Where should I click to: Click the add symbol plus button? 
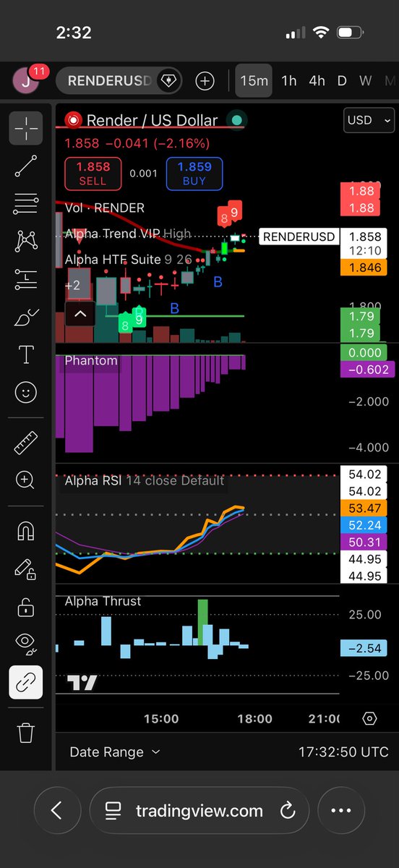[x=205, y=81]
